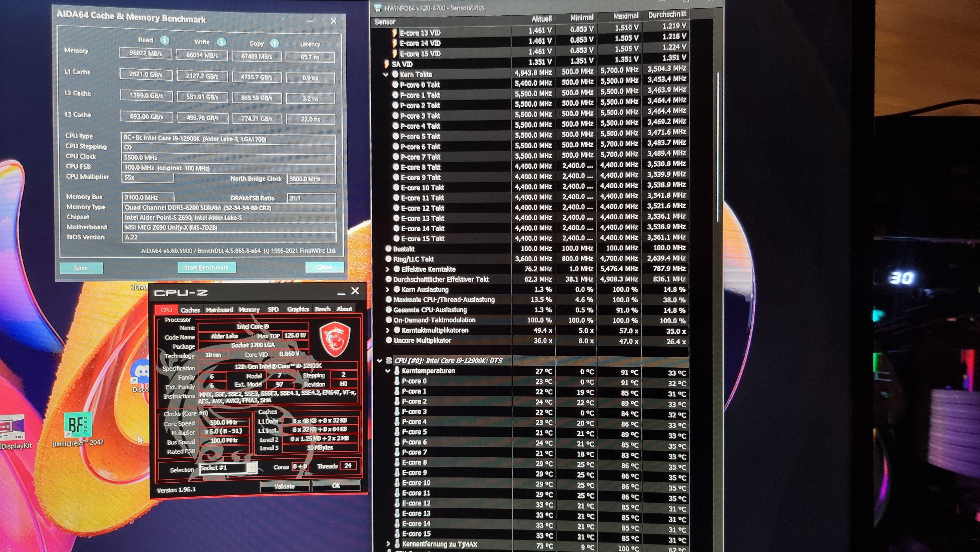The height and width of the screenshot is (552, 980).
Task: Collapse the Kern Takte tree group
Action: pyautogui.click(x=386, y=75)
